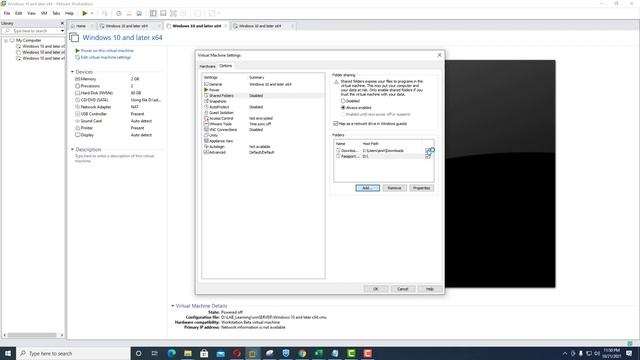Click the Sound Card device icon
640x360 pixels.
(77, 121)
